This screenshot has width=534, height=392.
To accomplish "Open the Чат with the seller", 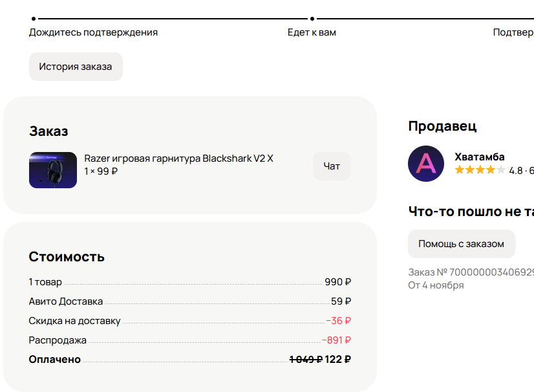I will point(332,166).
